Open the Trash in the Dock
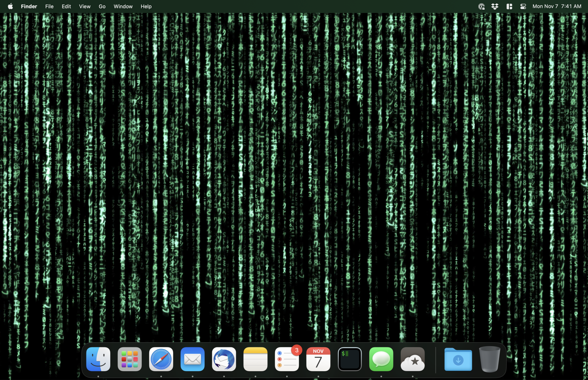 (x=490, y=359)
